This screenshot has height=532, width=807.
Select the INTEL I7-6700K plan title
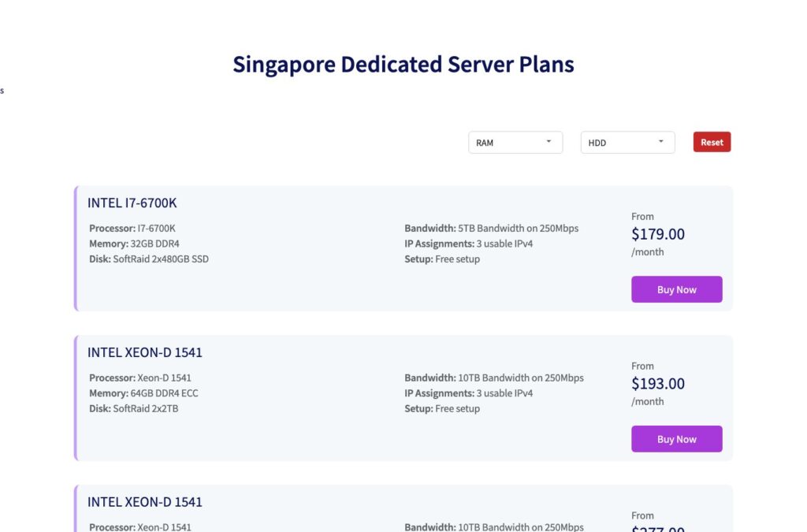pyautogui.click(x=132, y=203)
